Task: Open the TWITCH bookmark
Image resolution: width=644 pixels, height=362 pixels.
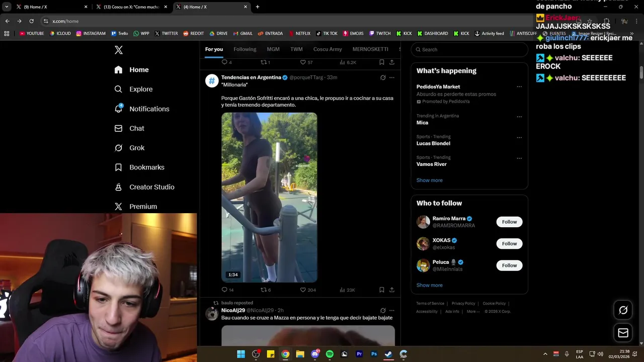Action: click(380, 34)
